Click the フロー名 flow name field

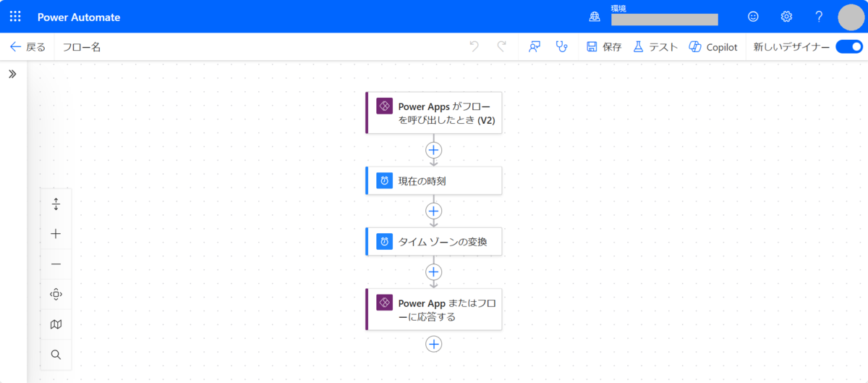pyautogui.click(x=82, y=47)
